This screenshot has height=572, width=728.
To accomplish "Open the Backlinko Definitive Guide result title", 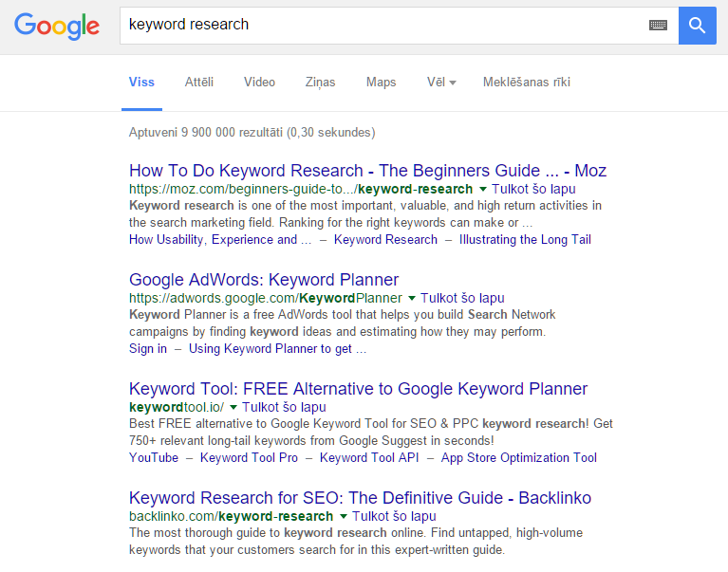I will point(360,498).
